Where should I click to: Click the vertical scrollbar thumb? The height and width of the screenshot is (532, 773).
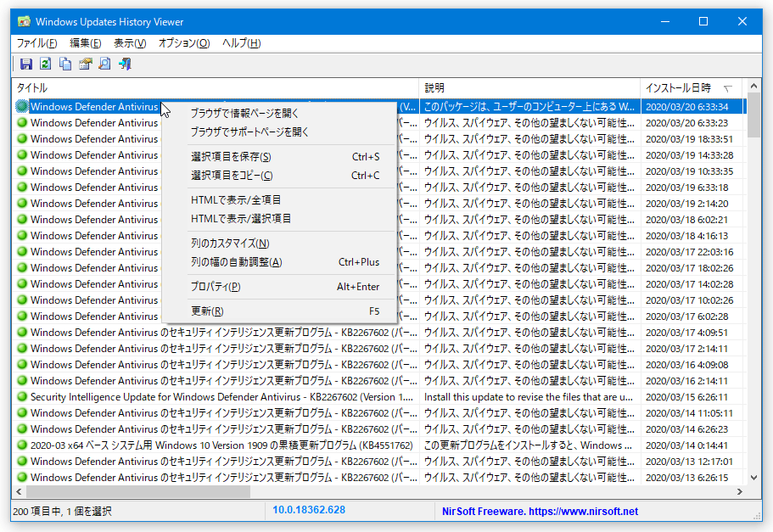click(753, 115)
